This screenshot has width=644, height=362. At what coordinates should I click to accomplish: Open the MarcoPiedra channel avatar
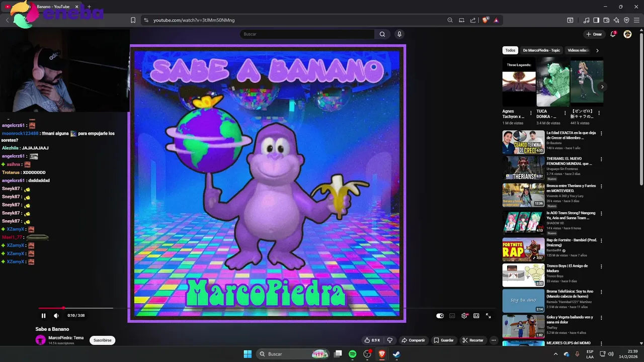[40, 340]
